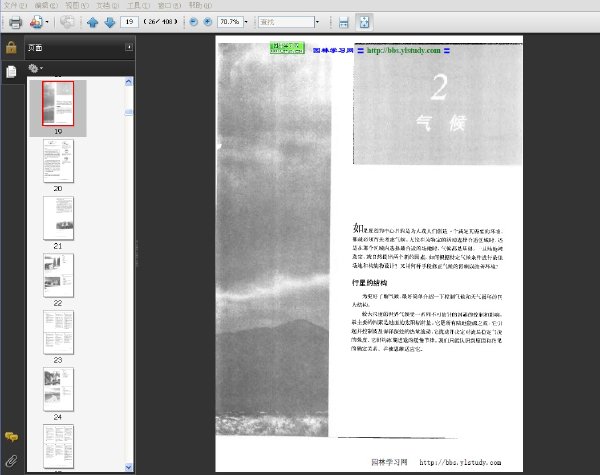The height and width of the screenshot is (475, 600).
Task: Open the zoom level dropdown arrow
Action: point(246,22)
